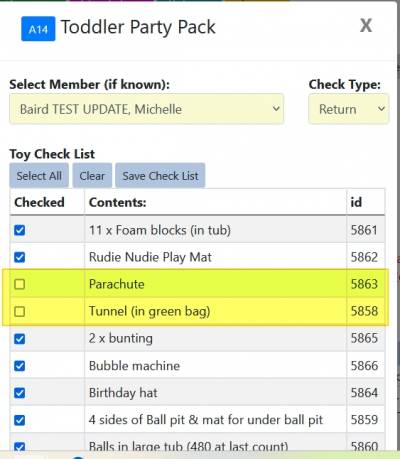Close the Toddler Party Pack dialog
This screenshot has width=400, height=459.
point(366,25)
